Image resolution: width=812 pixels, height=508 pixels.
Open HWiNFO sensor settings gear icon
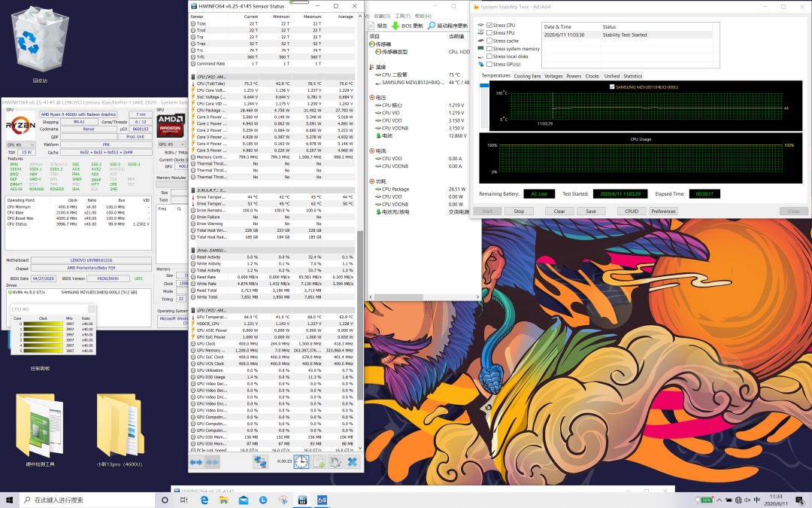pyautogui.click(x=335, y=461)
